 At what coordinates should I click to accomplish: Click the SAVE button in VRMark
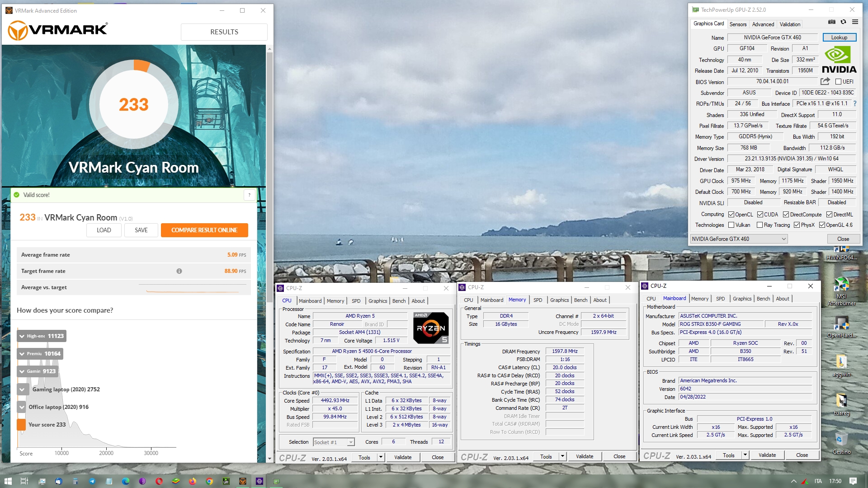click(x=141, y=230)
